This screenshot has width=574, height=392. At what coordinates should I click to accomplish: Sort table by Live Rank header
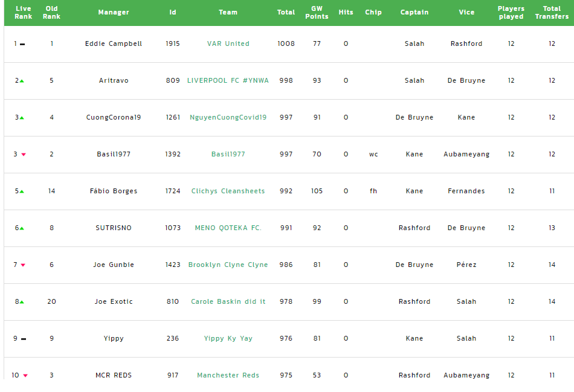point(24,13)
